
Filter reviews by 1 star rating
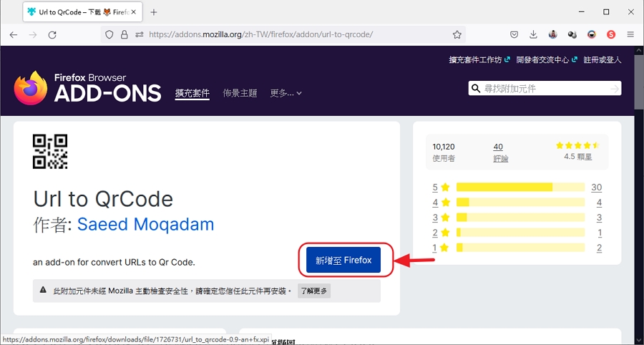click(441, 248)
